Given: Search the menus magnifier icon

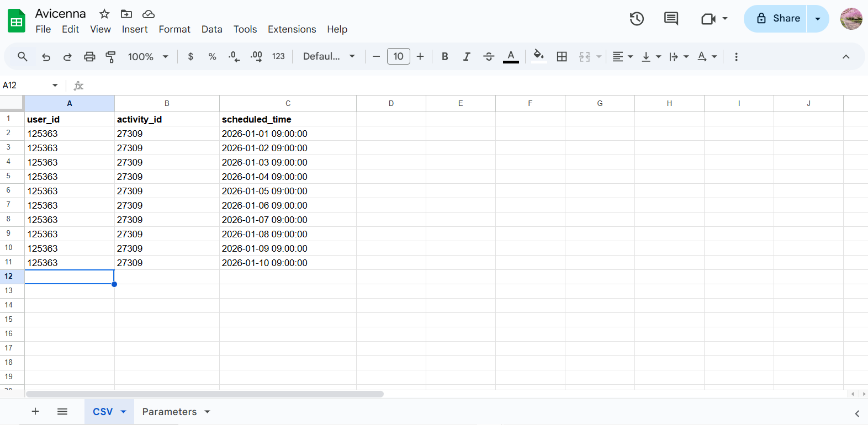Looking at the screenshot, I should click(23, 57).
